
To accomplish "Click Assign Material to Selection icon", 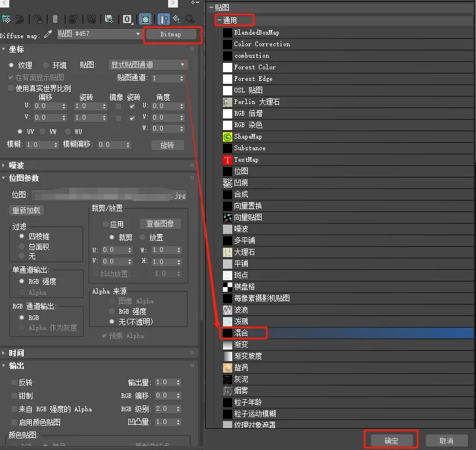I will point(38,20).
